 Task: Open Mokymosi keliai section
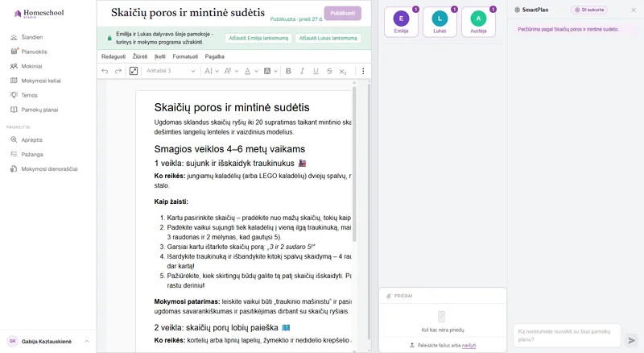coord(41,81)
